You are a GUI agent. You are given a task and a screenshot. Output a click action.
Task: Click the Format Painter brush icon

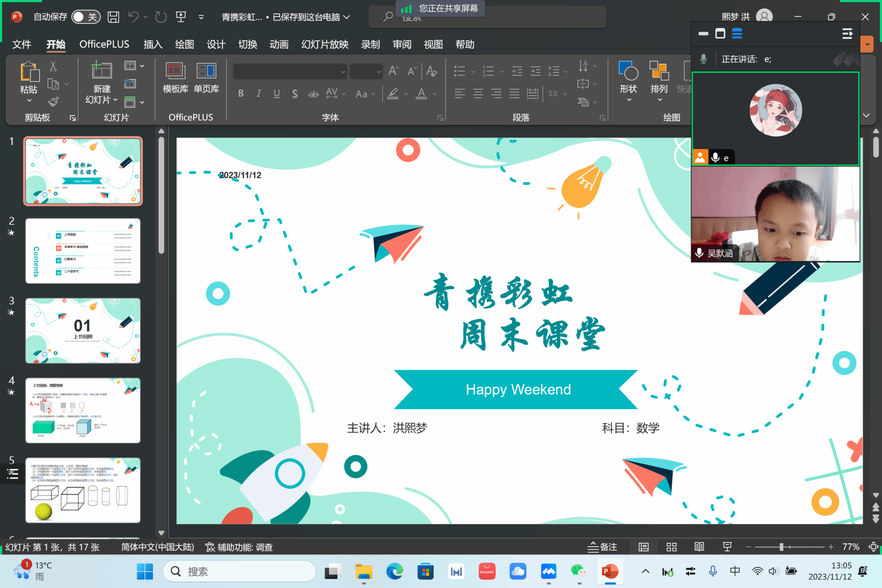53,102
